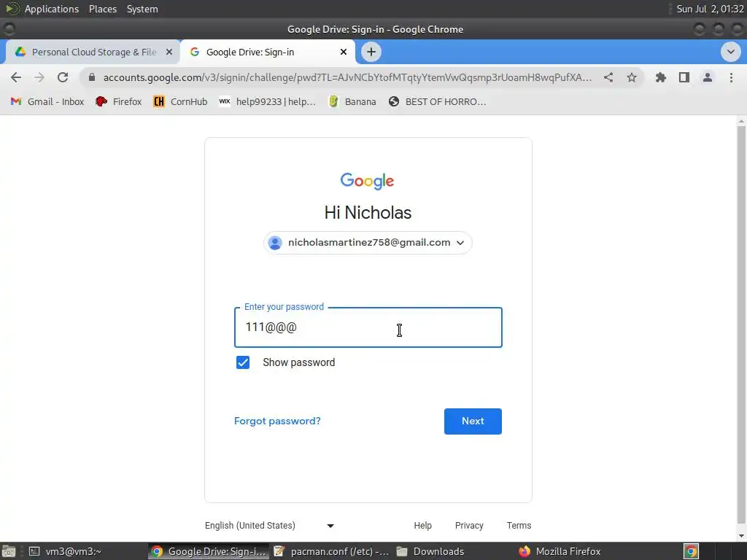Select Google Drive: Sign-in taskbar entry

209,551
